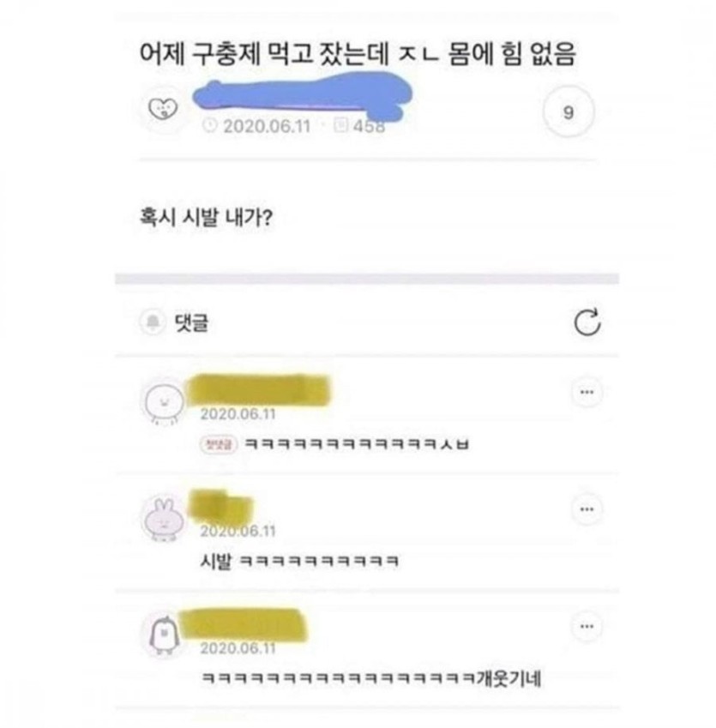Image resolution: width=716 pixels, height=728 pixels.
Task: Click the refresh comments icon
Action: pos(587,322)
